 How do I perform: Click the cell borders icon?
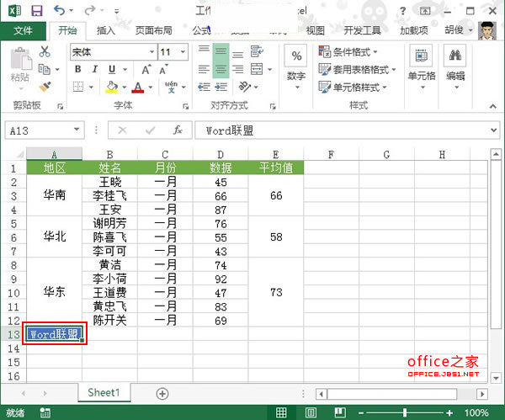[78, 87]
